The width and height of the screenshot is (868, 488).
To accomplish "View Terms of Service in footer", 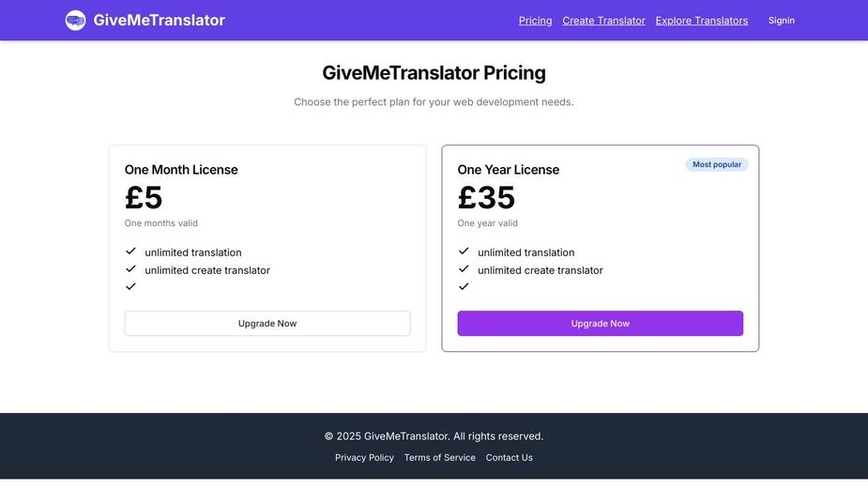I will tap(439, 458).
